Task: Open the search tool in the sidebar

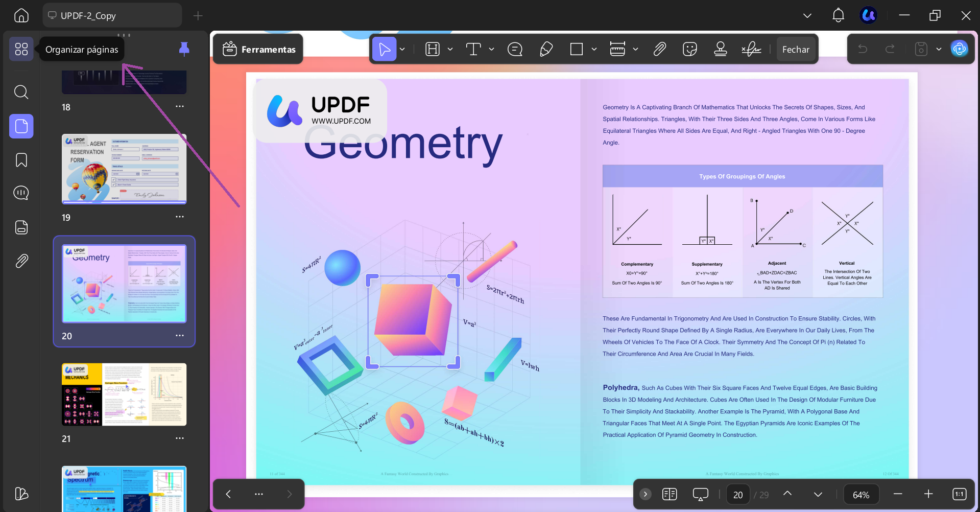Action: pos(21,92)
